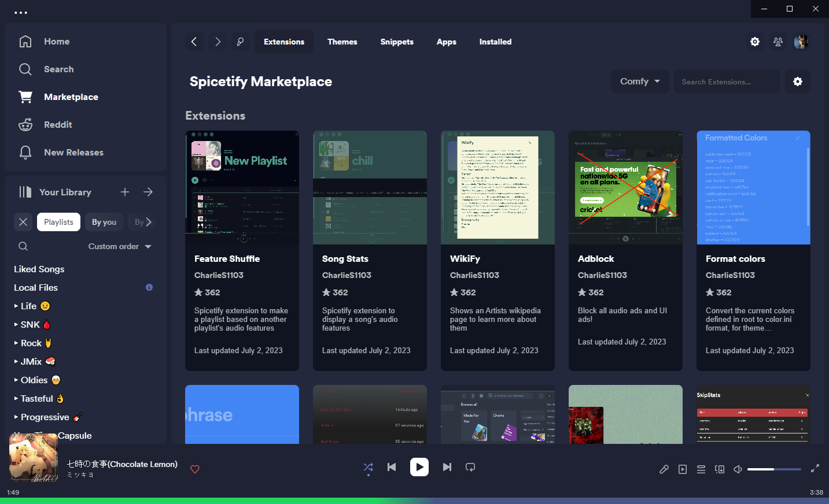The image size is (829, 504).
Task: Open the connect to a device icon
Action: [720, 469]
